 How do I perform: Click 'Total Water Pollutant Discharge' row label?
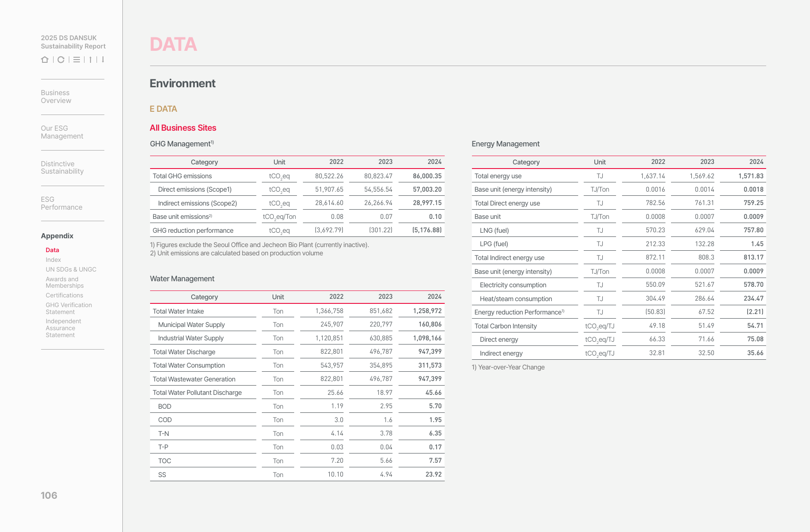tap(197, 393)
